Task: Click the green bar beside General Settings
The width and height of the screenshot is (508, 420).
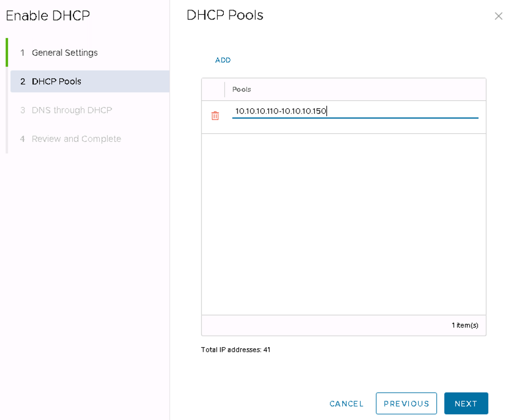Action: [x=7, y=53]
